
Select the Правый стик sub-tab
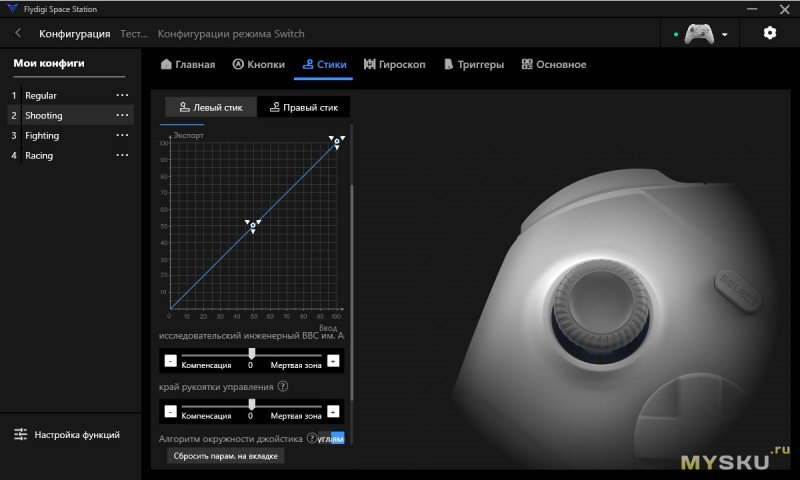(x=304, y=107)
